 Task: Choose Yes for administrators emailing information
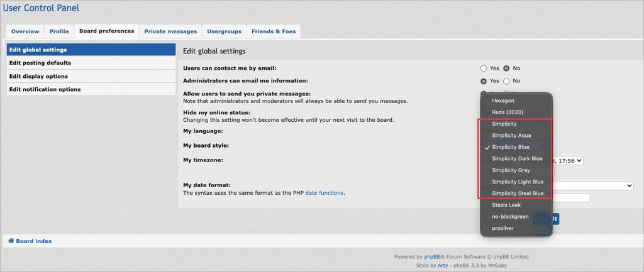[483, 81]
